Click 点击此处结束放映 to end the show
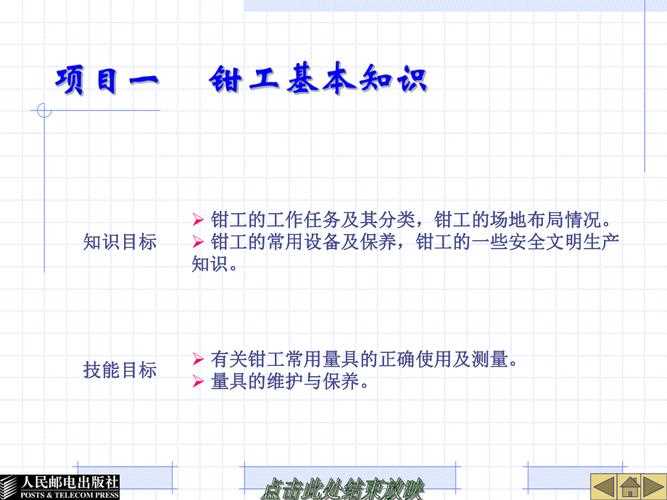Image resolution: width=667 pixels, height=500 pixels. point(343,489)
